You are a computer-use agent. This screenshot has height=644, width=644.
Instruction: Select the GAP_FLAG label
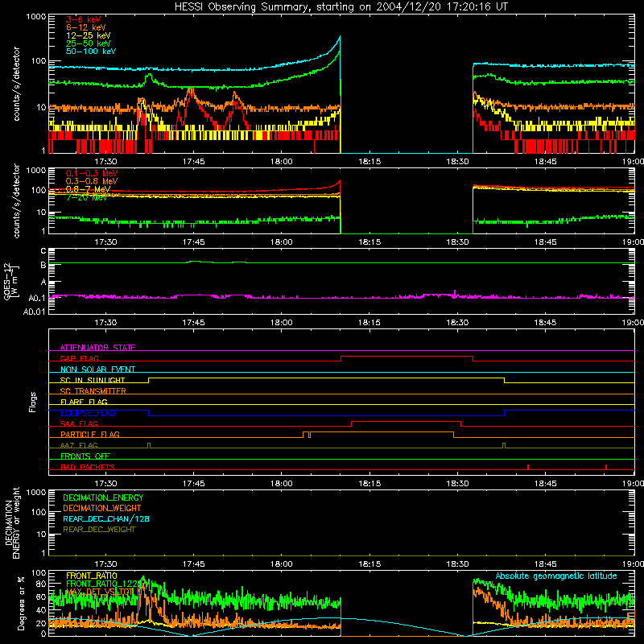point(79,358)
